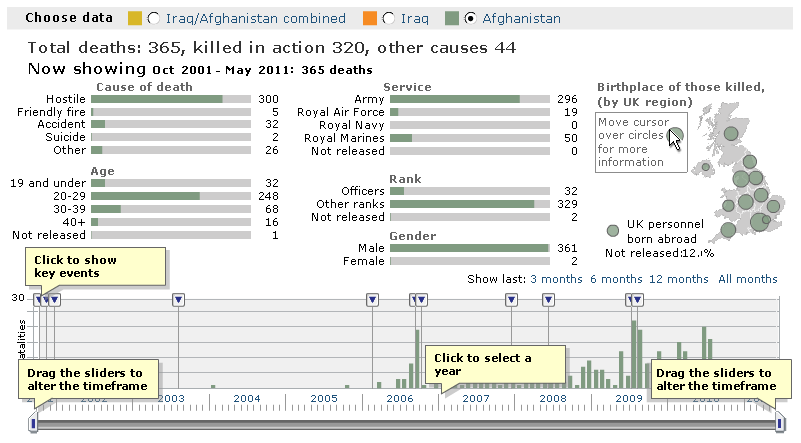The height and width of the screenshot is (443, 801).
Task: Click the orange Iraq color swatch
Action: pos(370,18)
